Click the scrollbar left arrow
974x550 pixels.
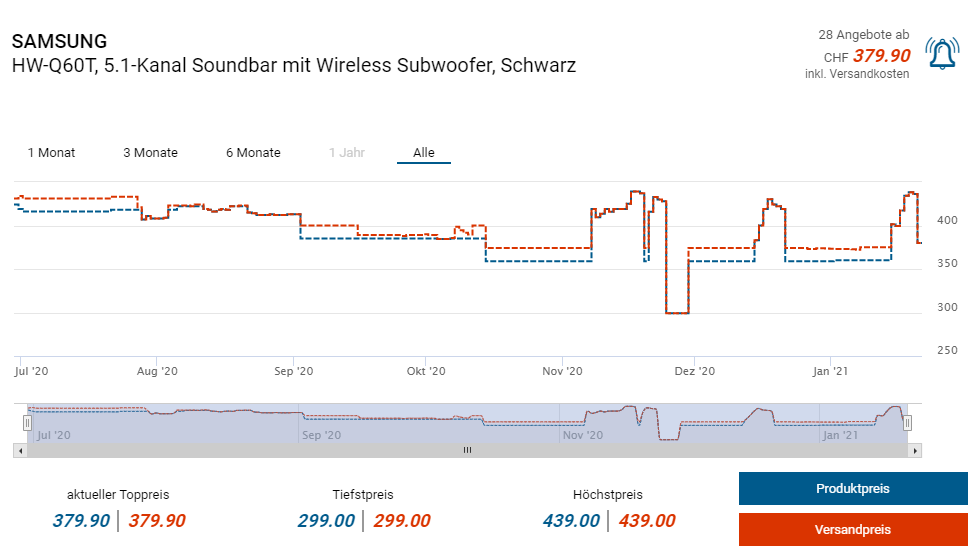tap(19, 450)
